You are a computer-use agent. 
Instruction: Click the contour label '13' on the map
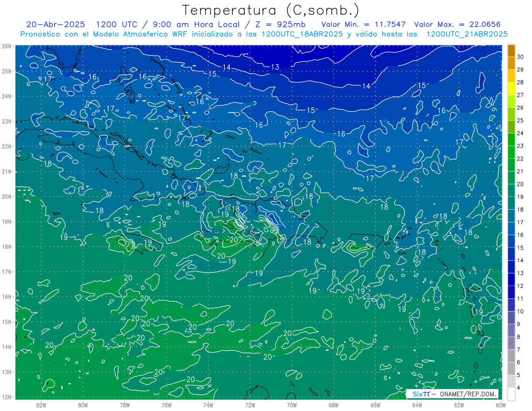275,67
